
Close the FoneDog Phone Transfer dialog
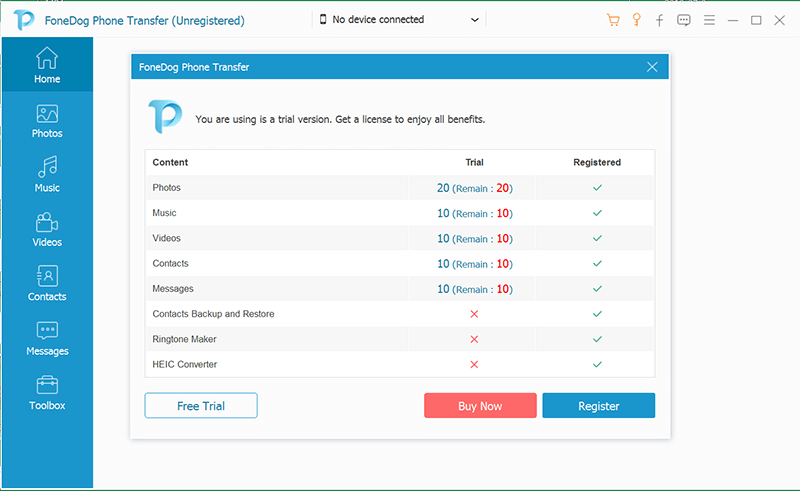(652, 67)
